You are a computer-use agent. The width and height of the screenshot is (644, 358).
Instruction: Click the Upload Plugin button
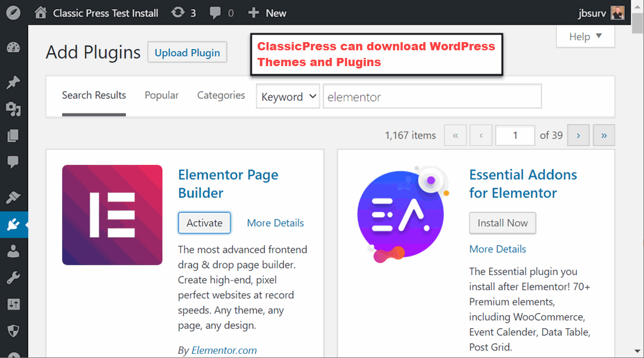[187, 53]
